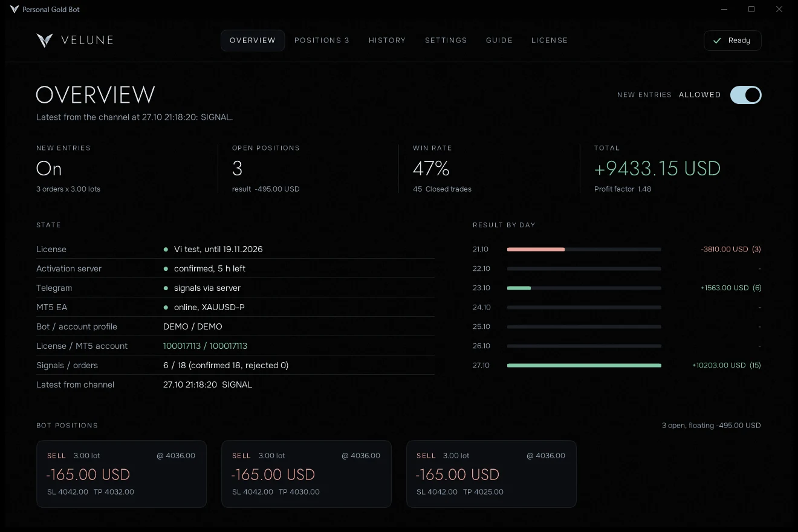
Task: Close the Personal Gold Bot window
Action: (x=779, y=9)
